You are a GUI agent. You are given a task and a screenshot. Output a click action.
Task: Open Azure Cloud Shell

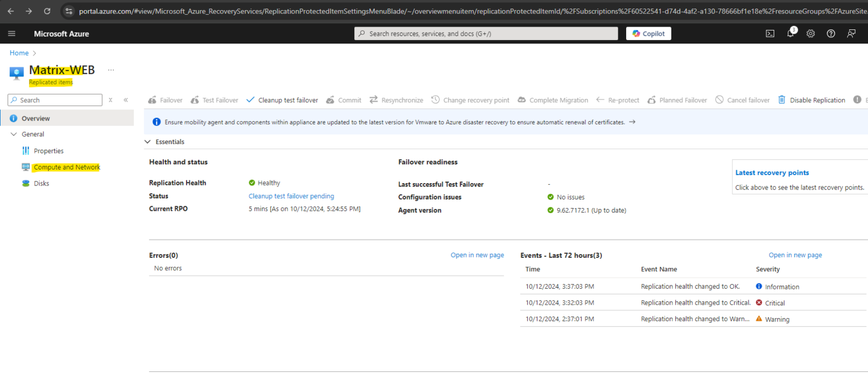[x=770, y=33]
